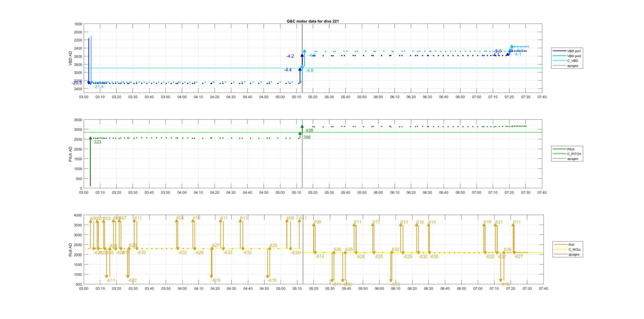Screen dimensions: 644x319
Task: Select the "C_VBD" legend entry
Action: coord(566,61)
